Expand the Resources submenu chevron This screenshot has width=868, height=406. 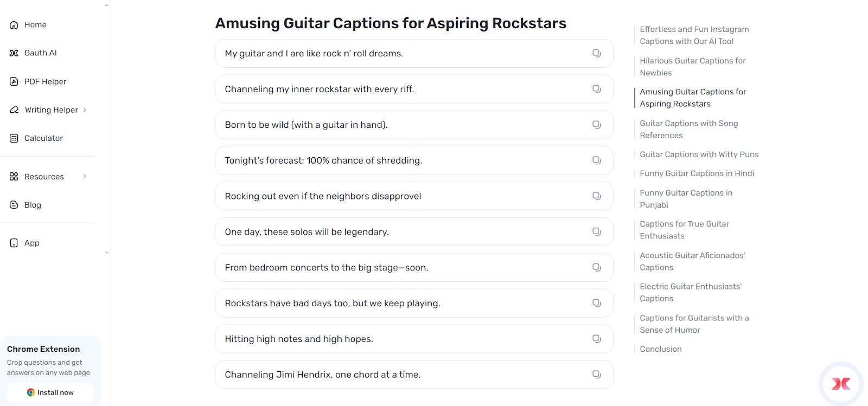[86, 176]
